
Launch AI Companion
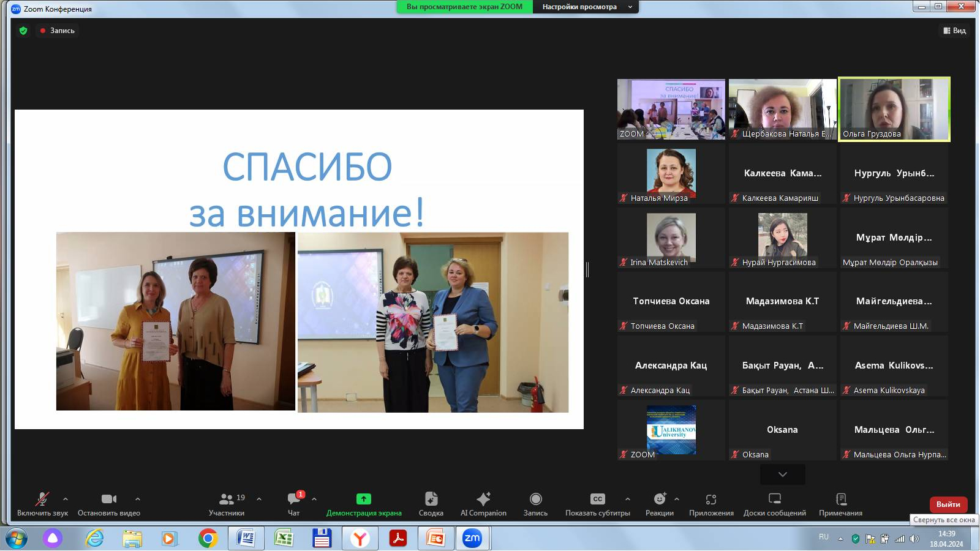point(483,504)
